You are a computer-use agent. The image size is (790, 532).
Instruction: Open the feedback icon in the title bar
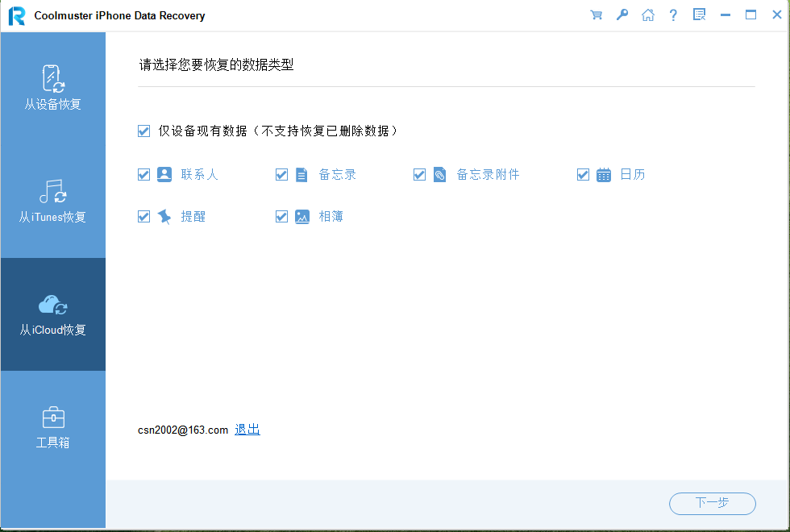tap(700, 15)
